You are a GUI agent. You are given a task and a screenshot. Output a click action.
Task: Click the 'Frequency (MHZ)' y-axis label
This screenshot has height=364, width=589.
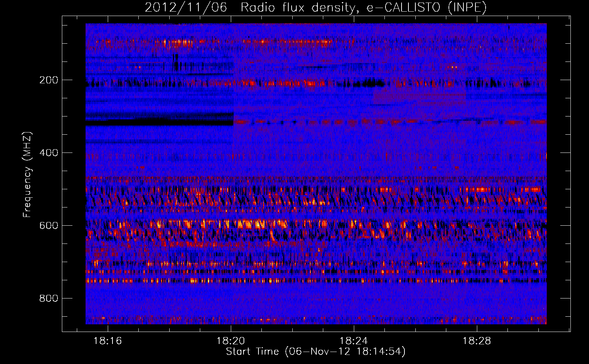(27, 175)
